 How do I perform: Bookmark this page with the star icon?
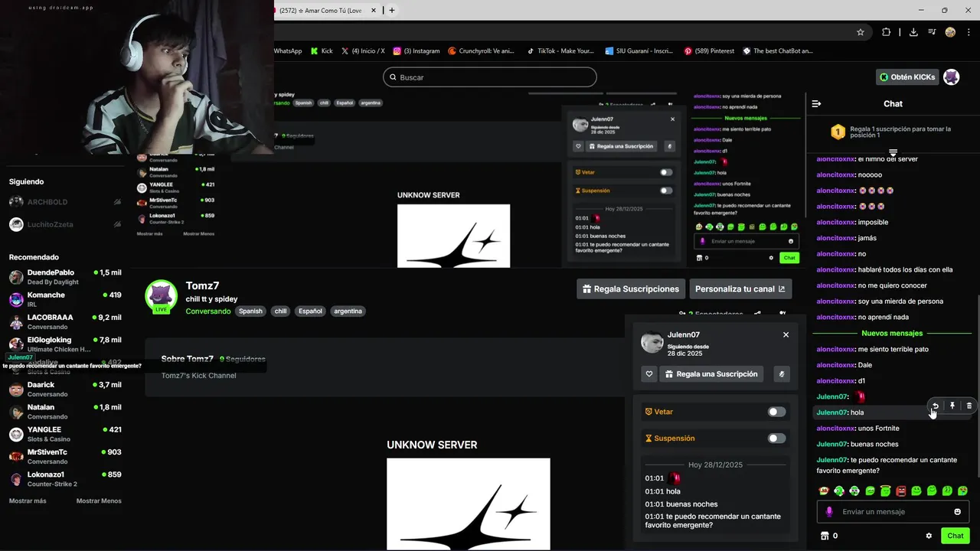[861, 32]
